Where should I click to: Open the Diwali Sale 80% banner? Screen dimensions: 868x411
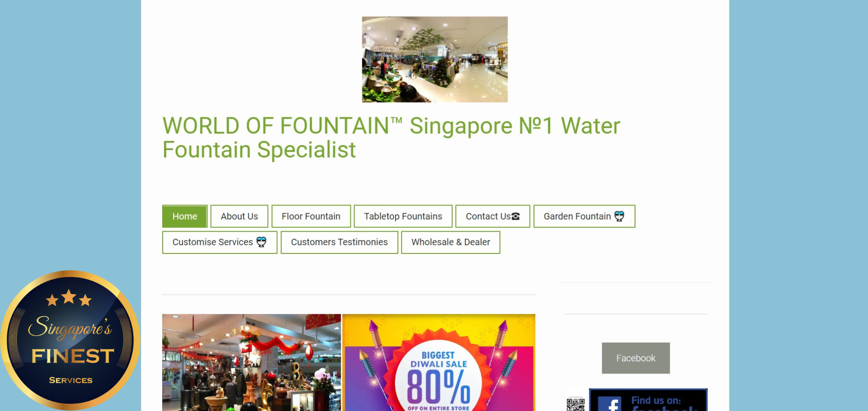439,363
